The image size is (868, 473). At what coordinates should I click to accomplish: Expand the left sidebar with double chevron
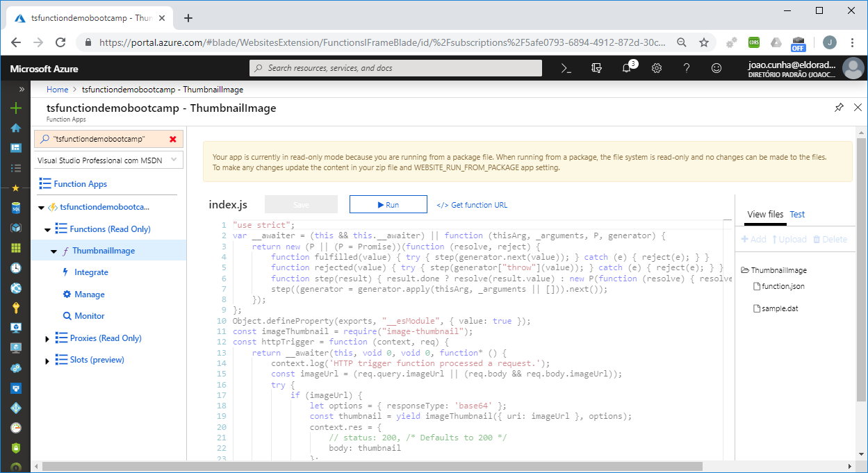pos(22,89)
